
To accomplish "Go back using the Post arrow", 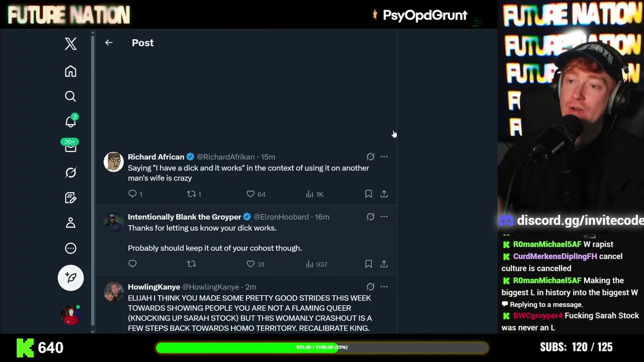I will (x=109, y=43).
